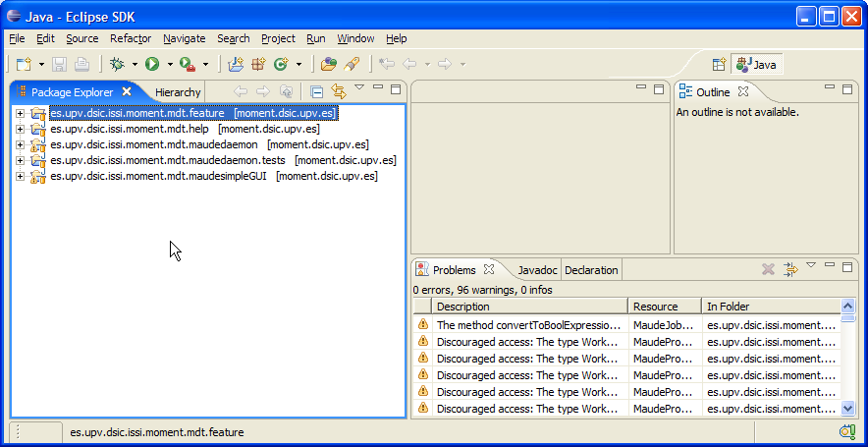The image size is (868, 447).
Task: Click the project icon of mdt.help
Action: coord(37,129)
